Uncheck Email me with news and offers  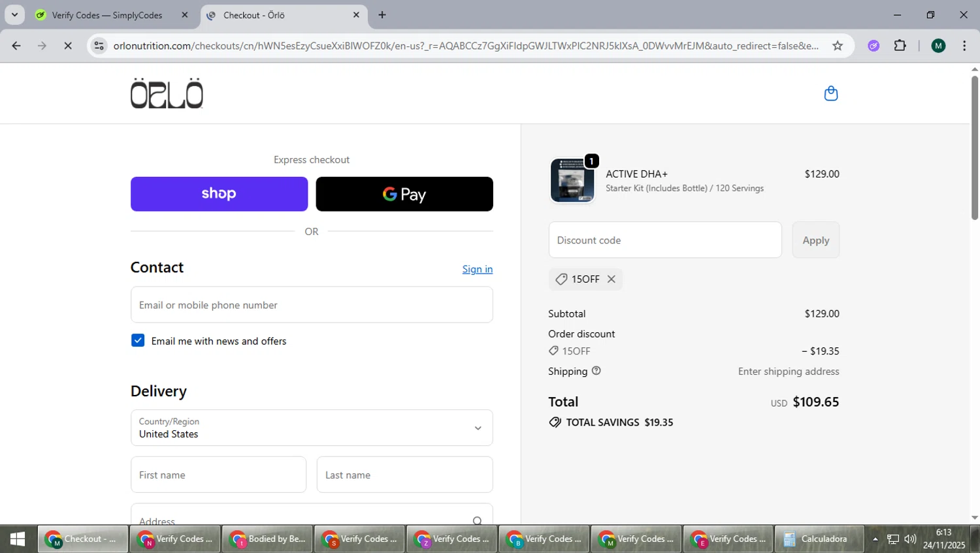138,340
